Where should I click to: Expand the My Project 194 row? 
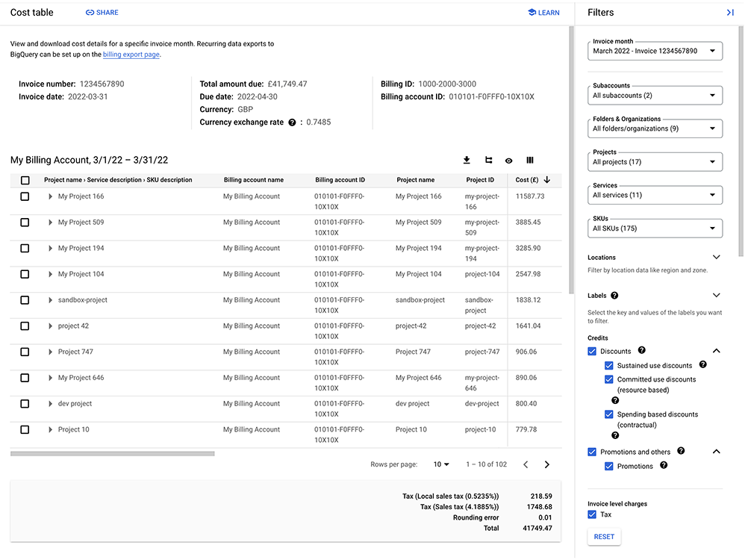(x=50, y=249)
